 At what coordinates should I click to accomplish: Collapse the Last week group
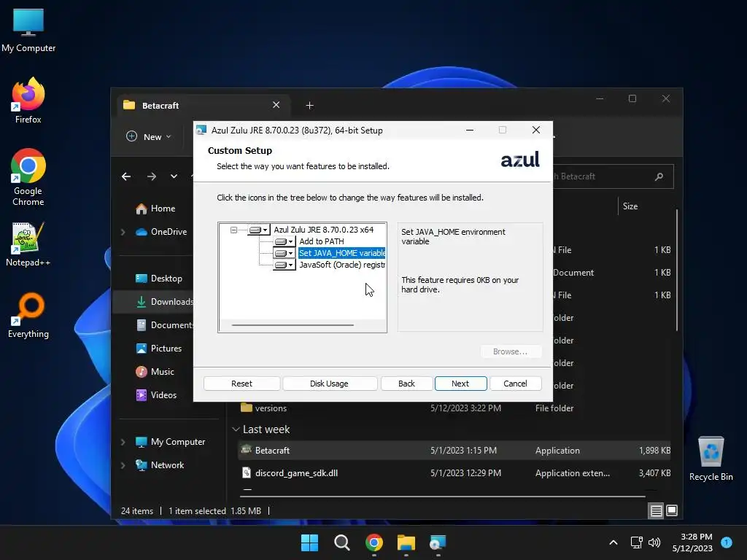(236, 429)
